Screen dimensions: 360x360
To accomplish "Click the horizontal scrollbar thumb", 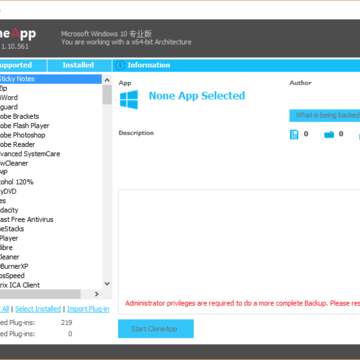I will click(x=40, y=294).
